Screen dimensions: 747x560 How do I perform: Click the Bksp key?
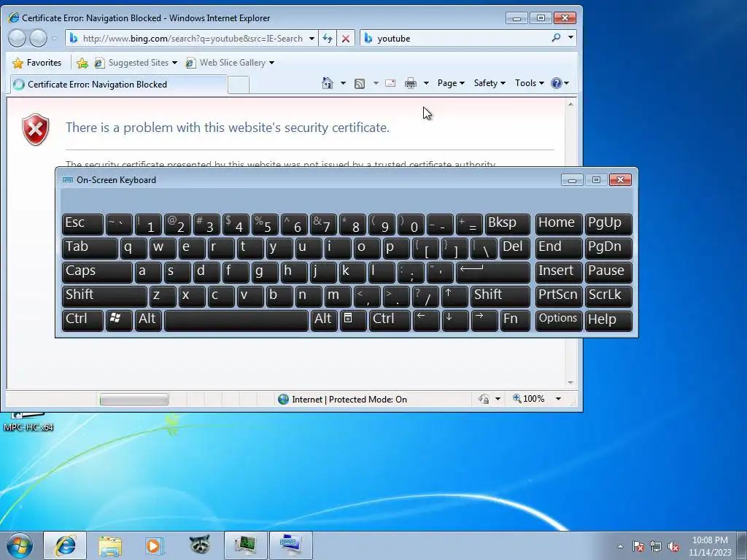[x=508, y=224]
